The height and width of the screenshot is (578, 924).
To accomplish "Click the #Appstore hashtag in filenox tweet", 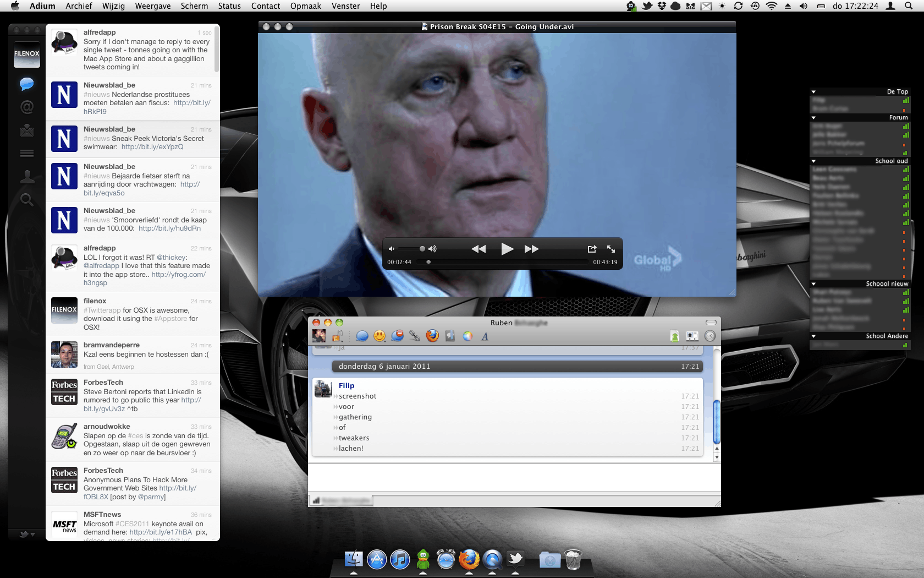I will (x=170, y=319).
